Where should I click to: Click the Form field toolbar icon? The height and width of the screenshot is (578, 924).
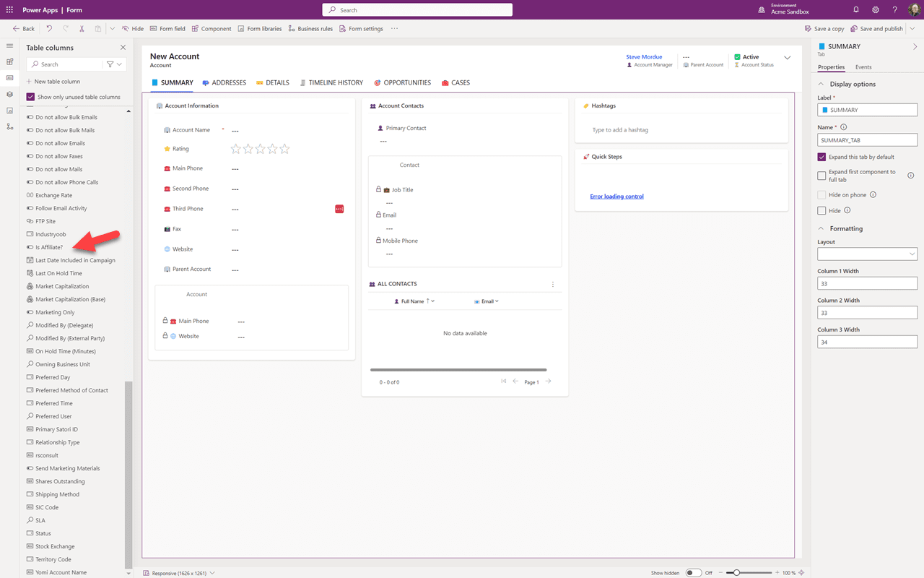tap(167, 28)
